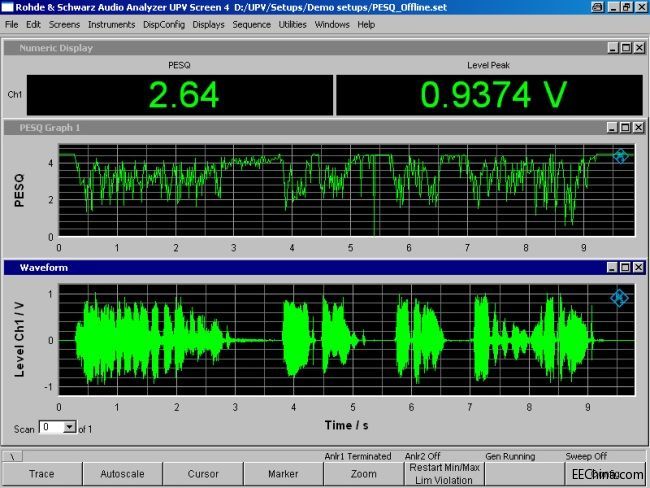Close the PESQ Graph 1 panel
The image size is (650, 488).
coord(639,128)
